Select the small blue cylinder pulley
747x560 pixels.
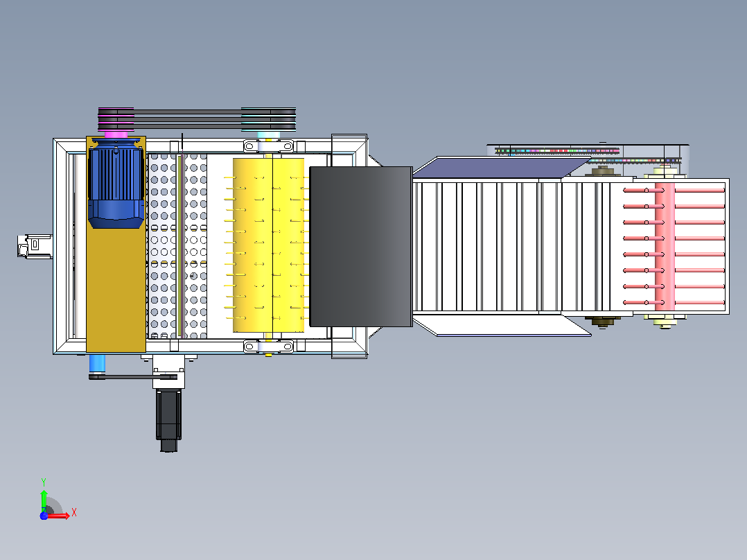click(x=97, y=363)
